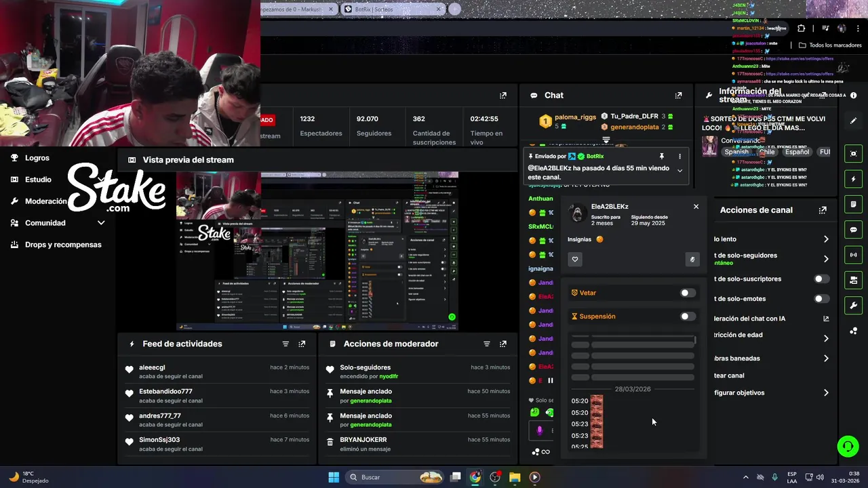Screen dimensions: 868x488
Task: Expand the configurar objetivos chevron
Action: 826,393
